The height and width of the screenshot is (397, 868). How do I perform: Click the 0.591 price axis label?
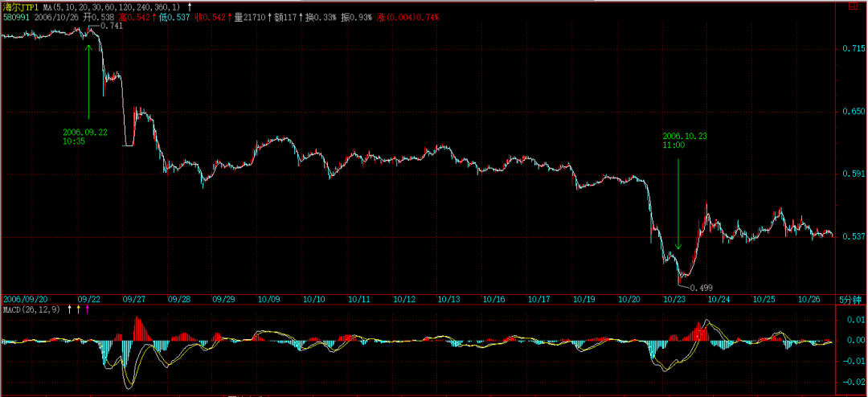click(854, 174)
